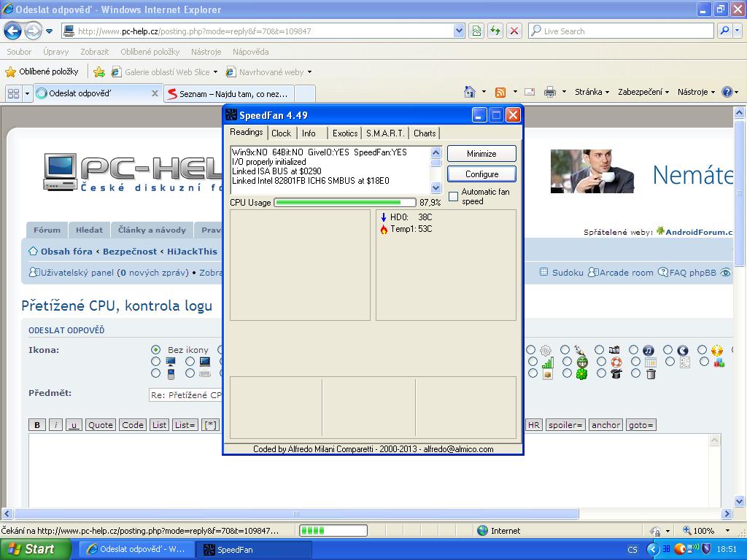Open the tab list dropdown arrow
This screenshot has width=747, height=560.
[27, 93]
